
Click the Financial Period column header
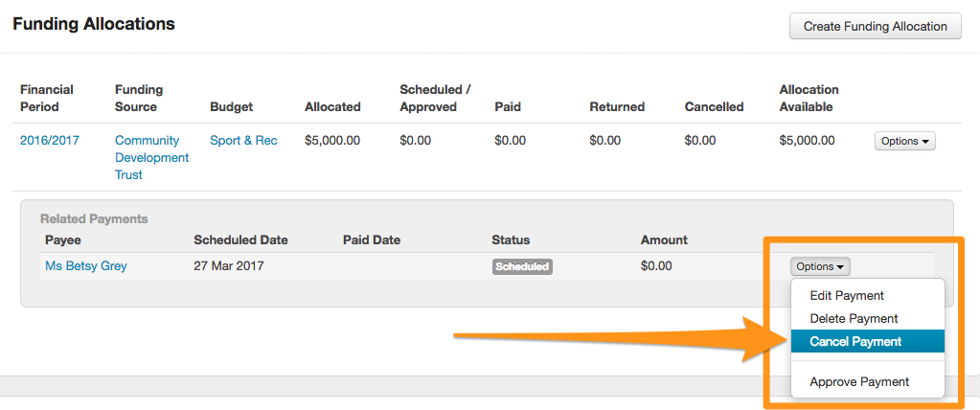(x=47, y=98)
